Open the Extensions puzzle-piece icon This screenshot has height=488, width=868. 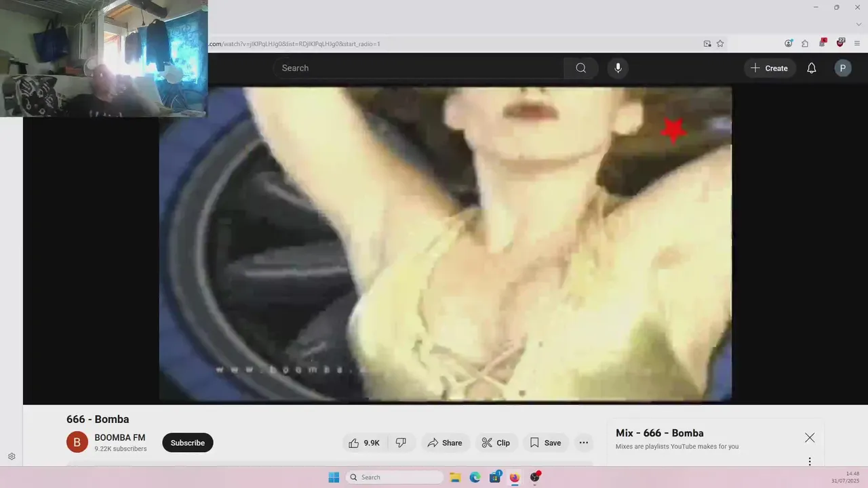805,43
